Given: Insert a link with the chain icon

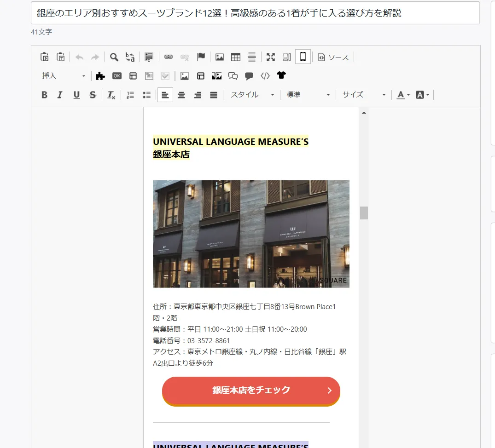Looking at the screenshot, I should pyautogui.click(x=169, y=57).
